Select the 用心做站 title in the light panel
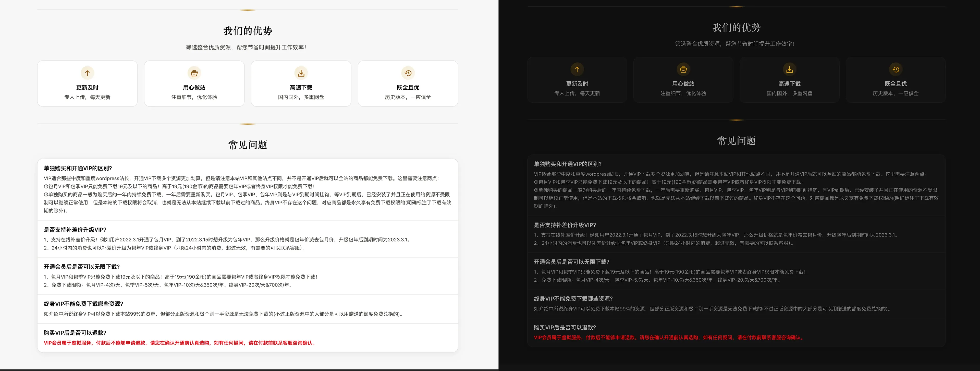This screenshot has height=371, width=980. 194,88
